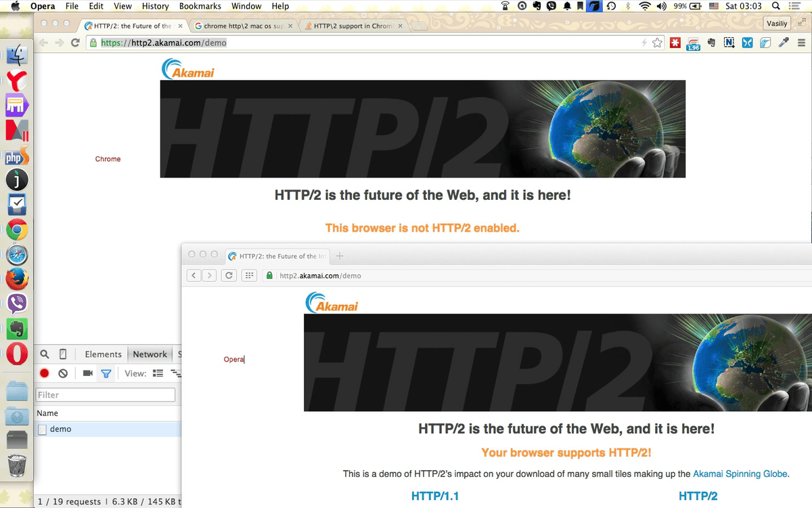Click the DevTools search magnifier icon
The width and height of the screenshot is (812, 508).
pyautogui.click(x=45, y=354)
